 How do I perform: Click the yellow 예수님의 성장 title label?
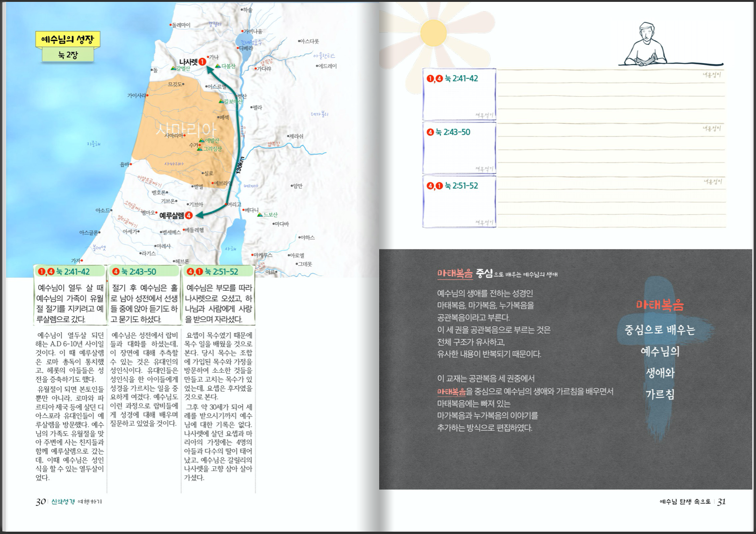[68, 39]
